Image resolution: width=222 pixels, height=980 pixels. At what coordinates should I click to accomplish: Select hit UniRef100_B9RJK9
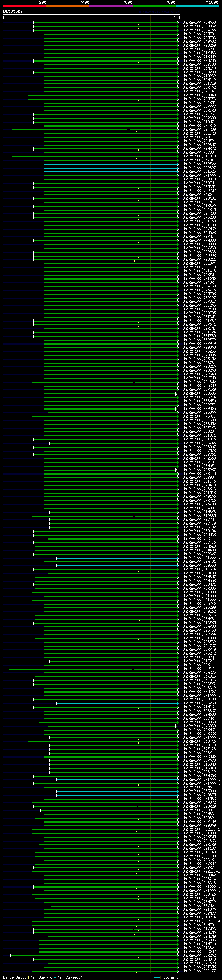point(199,844)
